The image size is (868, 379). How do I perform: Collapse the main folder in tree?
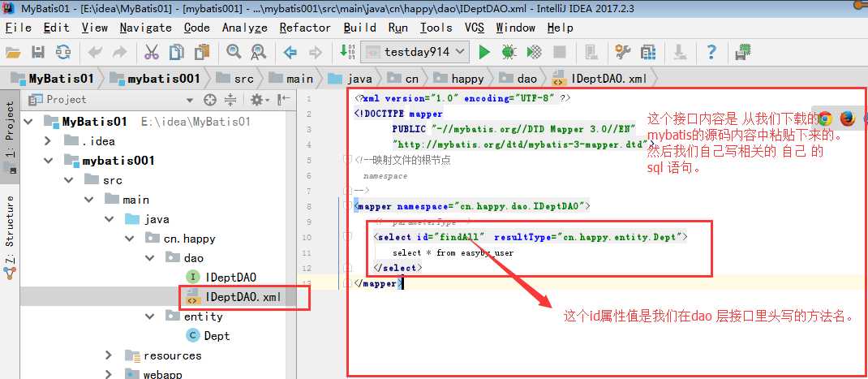(x=89, y=200)
